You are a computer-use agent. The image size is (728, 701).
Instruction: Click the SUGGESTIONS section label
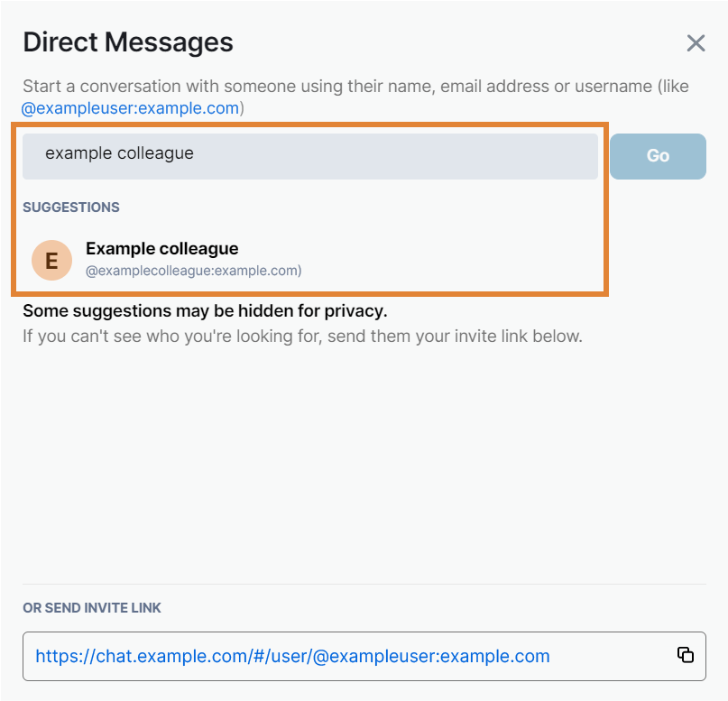click(x=71, y=208)
